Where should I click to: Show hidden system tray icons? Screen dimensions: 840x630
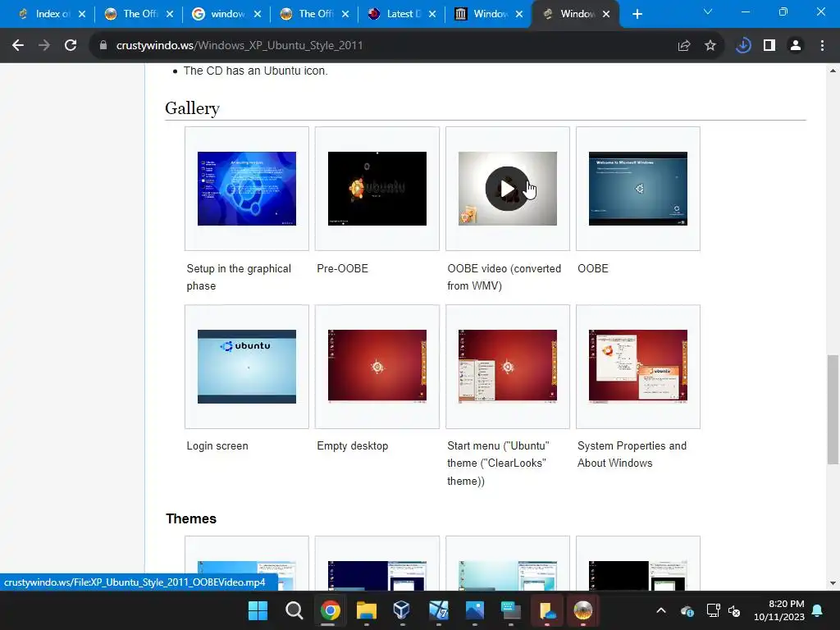pos(661,610)
